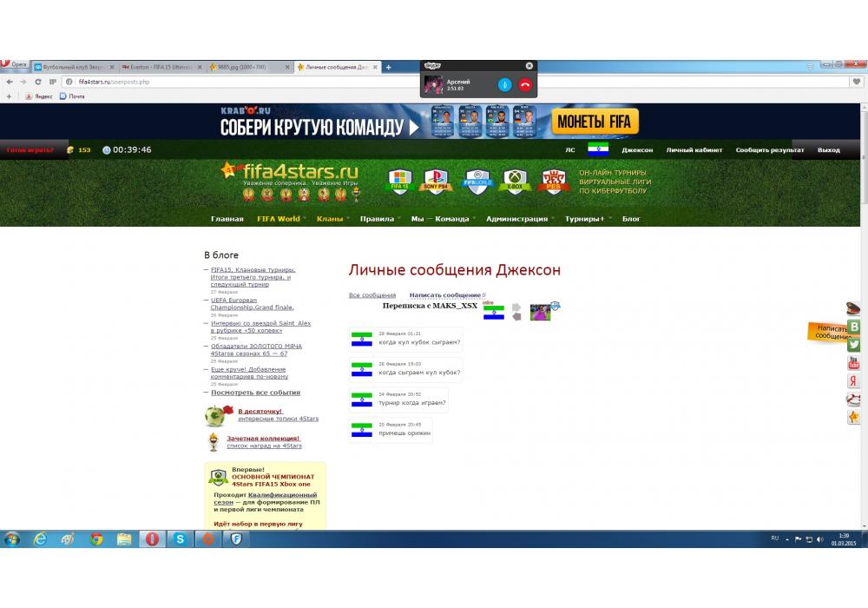Viewport: 868px width, 608px height.
Task: Switch to 9885.jpg browser tab
Action: tap(249, 67)
